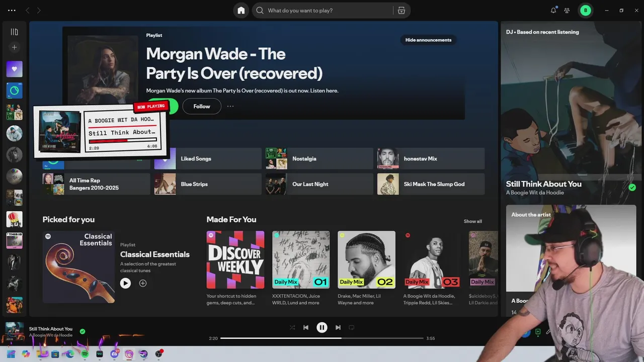Click 'Still Think About You' title in bottom bar

(x=51, y=329)
